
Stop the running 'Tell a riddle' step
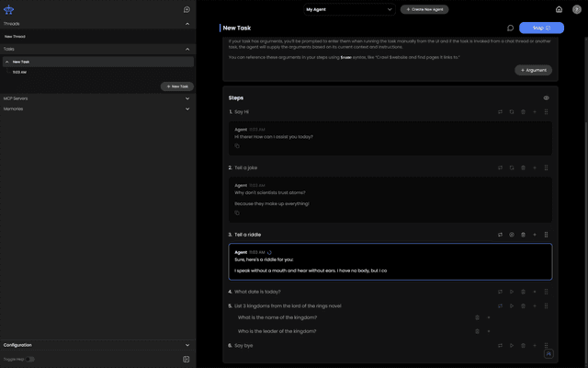(512, 235)
